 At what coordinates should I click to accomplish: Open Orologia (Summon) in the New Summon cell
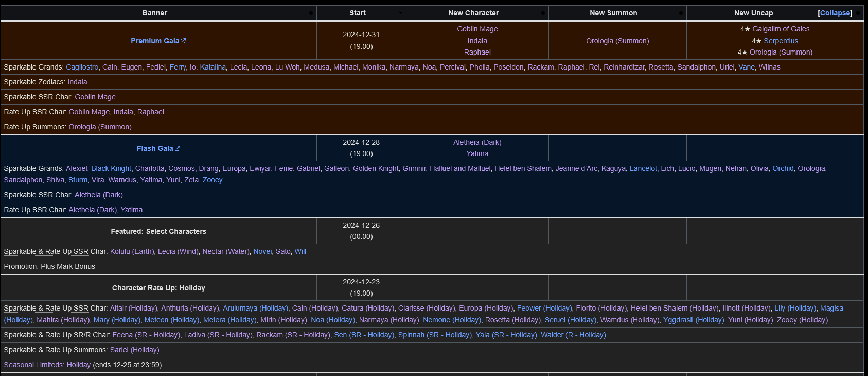(x=617, y=41)
